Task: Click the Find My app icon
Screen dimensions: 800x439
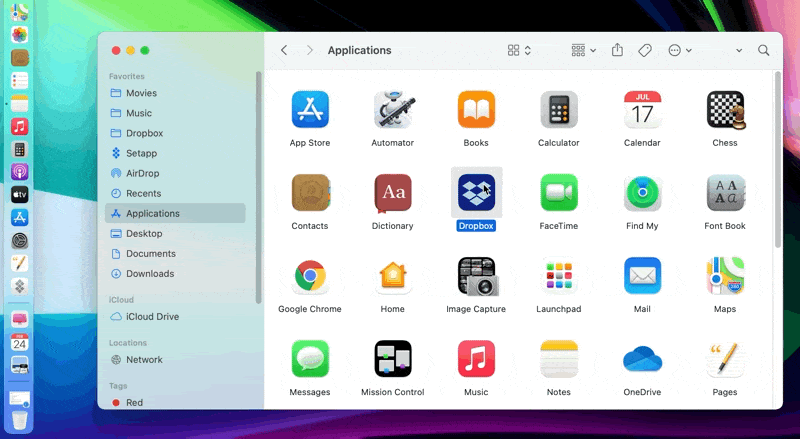Action: pos(642,192)
